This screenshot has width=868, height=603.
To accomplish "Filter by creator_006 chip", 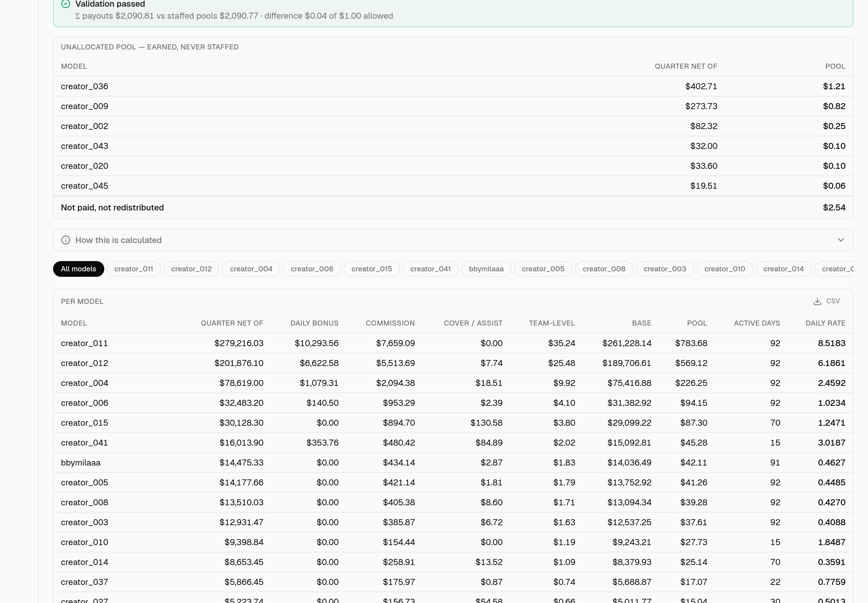I will tap(312, 269).
